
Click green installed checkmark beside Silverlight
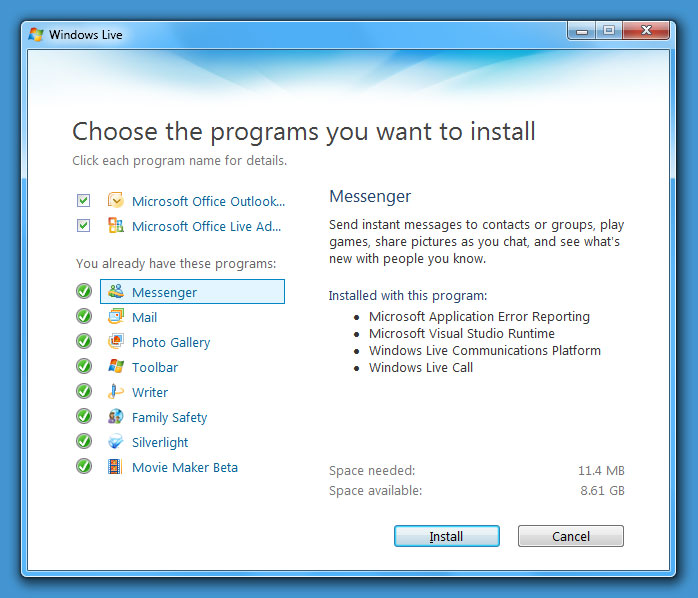click(x=84, y=441)
